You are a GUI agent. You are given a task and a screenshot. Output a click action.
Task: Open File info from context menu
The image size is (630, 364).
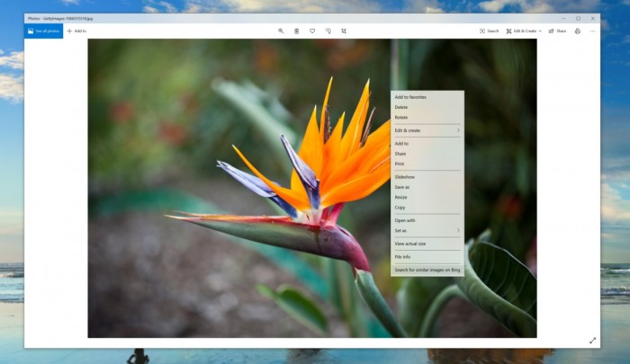pyautogui.click(x=427, y=257)
